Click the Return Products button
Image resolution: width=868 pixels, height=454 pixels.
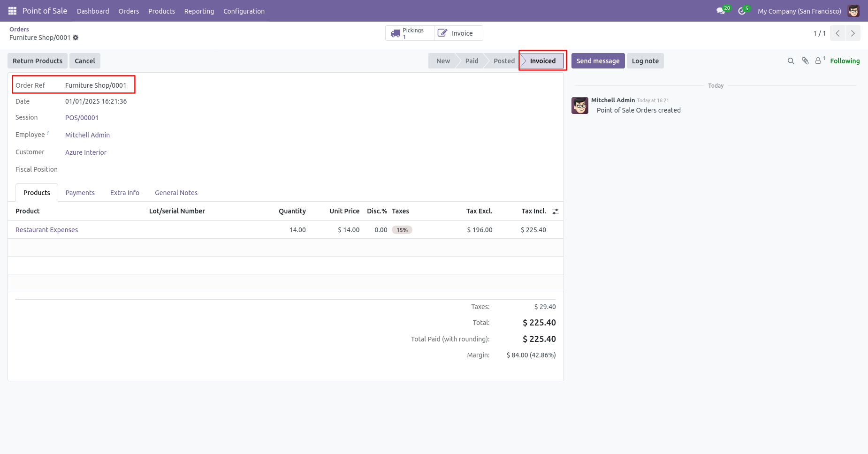pos(38,61)
